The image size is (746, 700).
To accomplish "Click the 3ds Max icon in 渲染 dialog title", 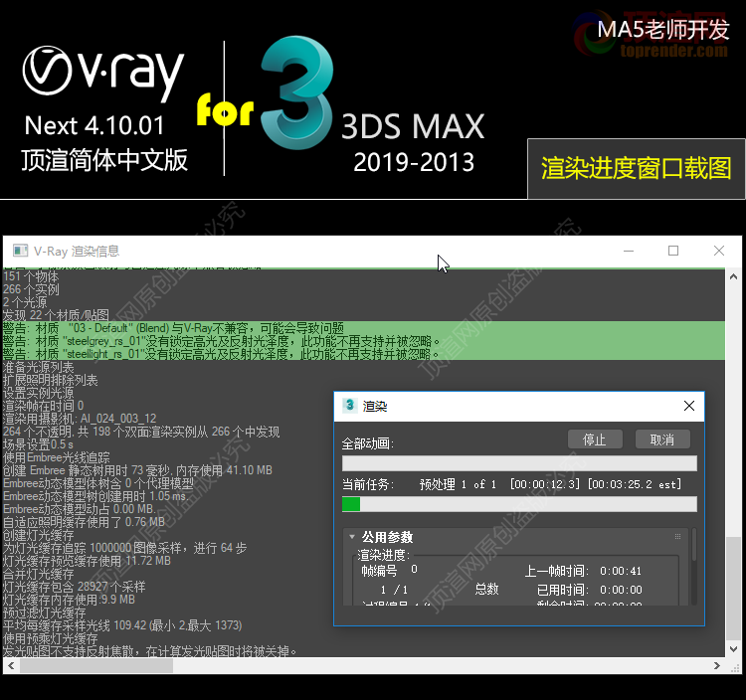I will tap(350, 405).
